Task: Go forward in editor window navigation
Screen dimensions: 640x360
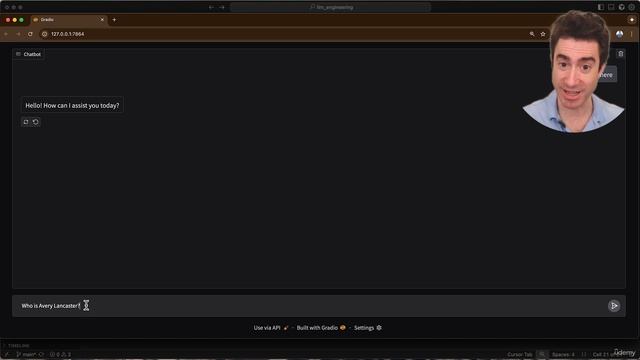Action: tap(222, 7)
